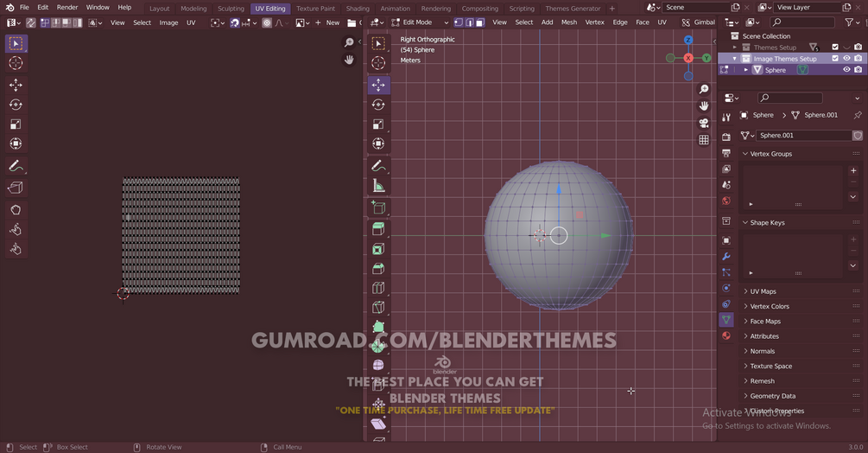868x453 pixels.
Task: Open the File menu
Action: [24, 7]
